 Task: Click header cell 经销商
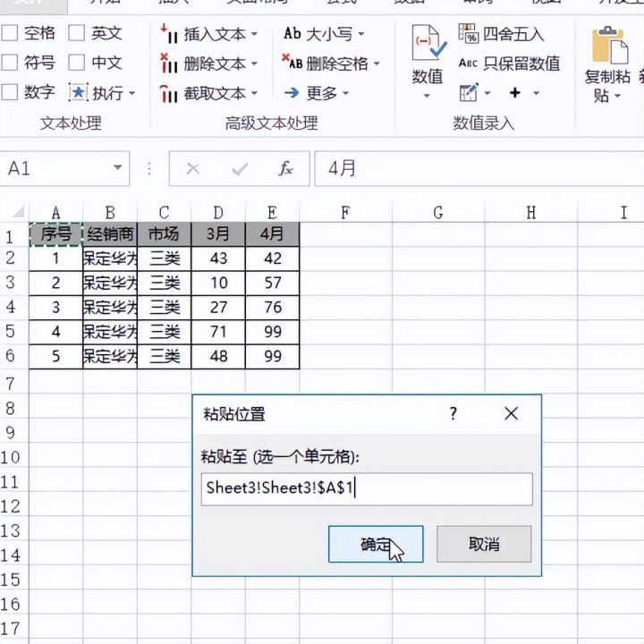pyautogui.click(x=110, y=234)
